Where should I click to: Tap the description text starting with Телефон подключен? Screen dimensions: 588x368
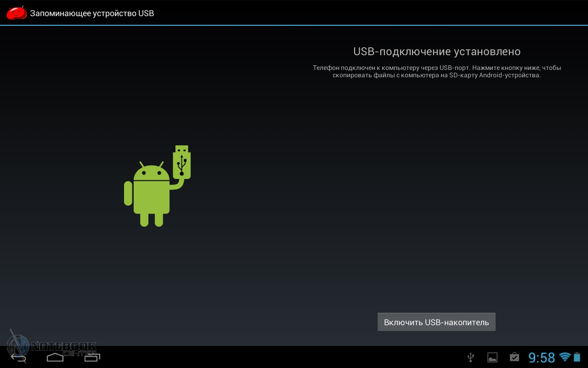pos(436,68)
